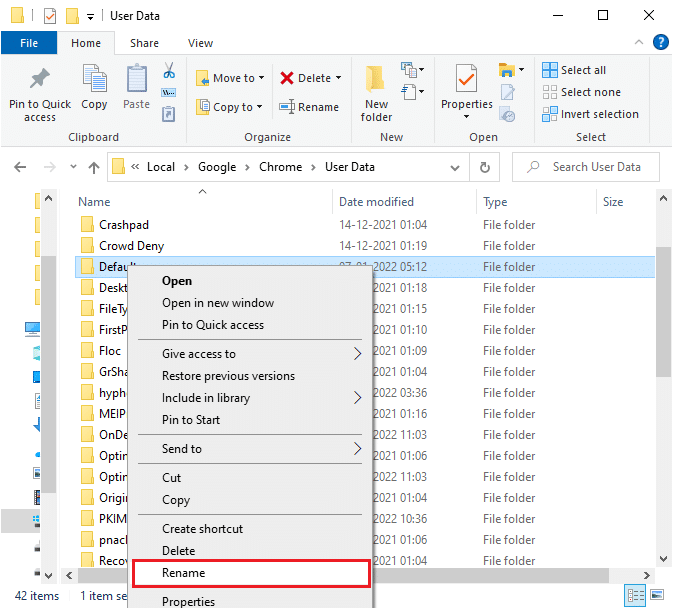Click the New folder quick access icon

coord(72,16)
